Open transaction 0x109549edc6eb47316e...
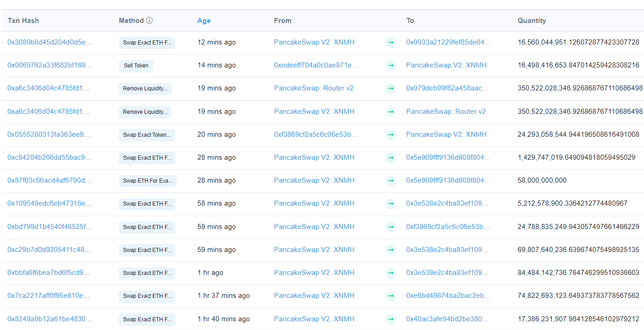The image size is (644, 330). tap(50, 203)
